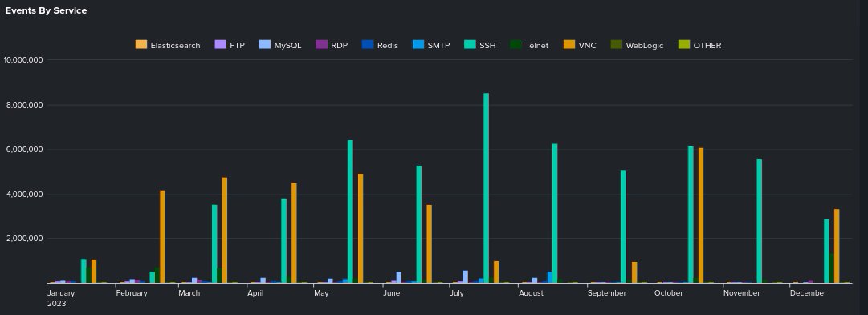Click the 6,000,000 y-axis label
This screenshot has height=315, width=868.
pos(23,149)
